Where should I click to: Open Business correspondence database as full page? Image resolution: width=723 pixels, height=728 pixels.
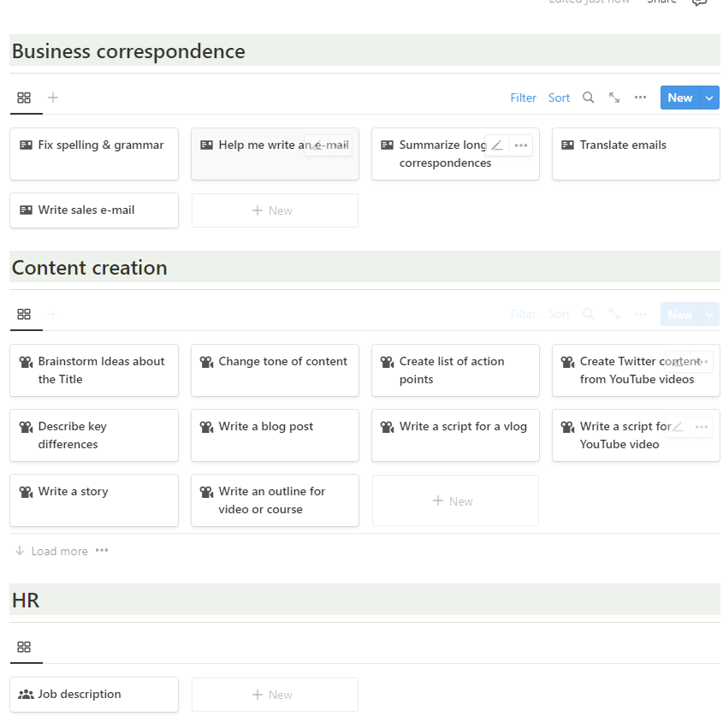(614, 98)
